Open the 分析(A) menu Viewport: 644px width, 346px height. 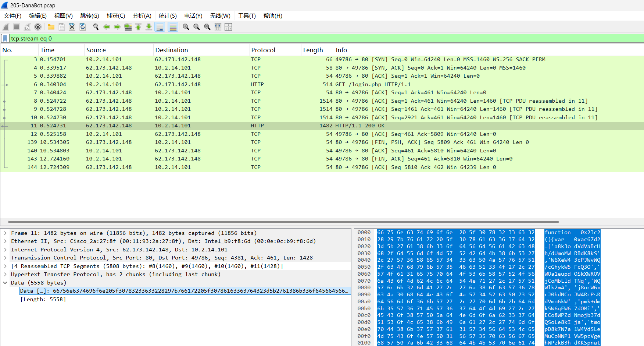142,16
